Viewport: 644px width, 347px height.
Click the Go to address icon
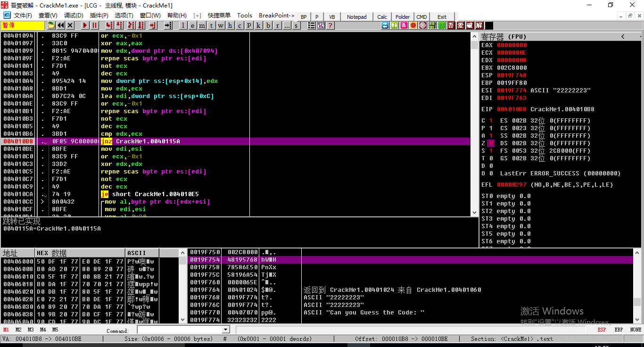(x=168, y=25)
